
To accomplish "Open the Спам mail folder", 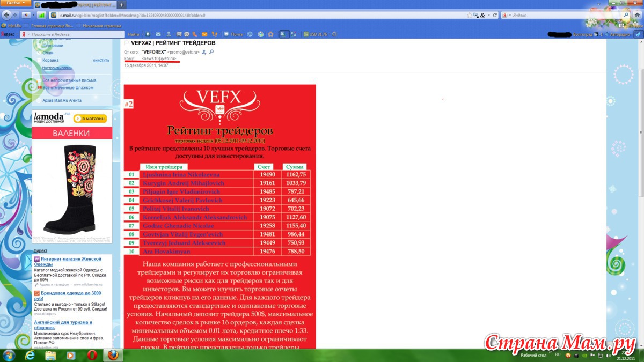I will click(x=48, y=53).
